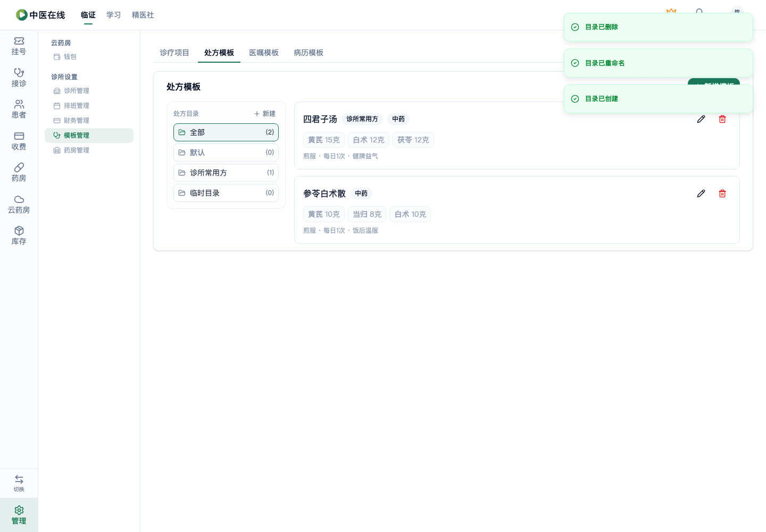766x532 pixels.
Task: Open 财务管理 in the side menu
Action: click(x=89, y=121)
